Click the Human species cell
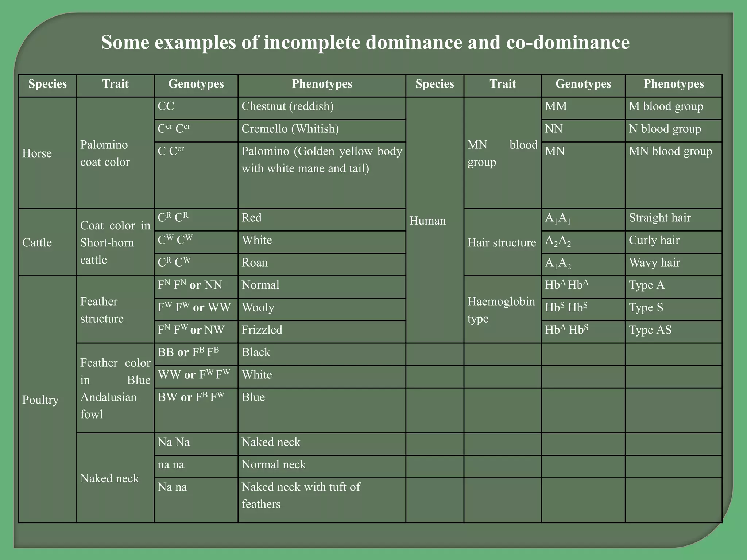Viewport: 747px width, 560px height. (427, 221)
